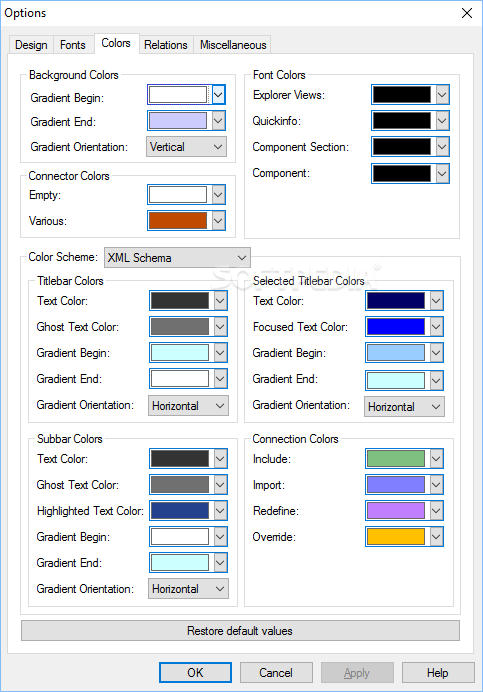Open Titlebar Text Color dropdown
Viewport: 483px width, 692px height.
(x=221, y=301)
